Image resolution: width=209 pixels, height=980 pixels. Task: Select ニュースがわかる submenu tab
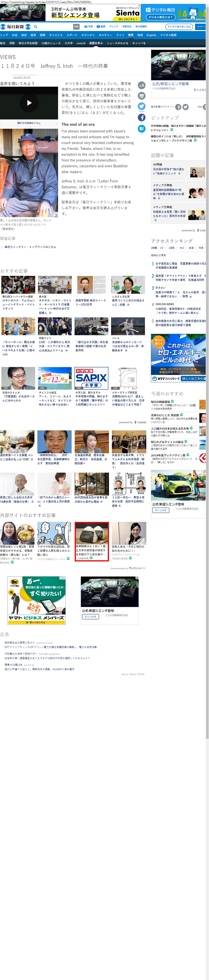pos(117,43)
